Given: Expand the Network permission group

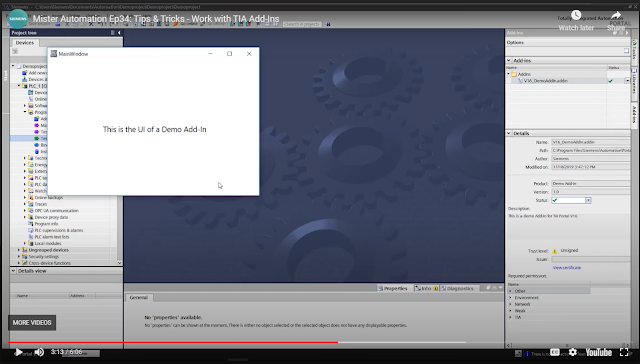Looking at the screenshot, I should coord(510,304).
